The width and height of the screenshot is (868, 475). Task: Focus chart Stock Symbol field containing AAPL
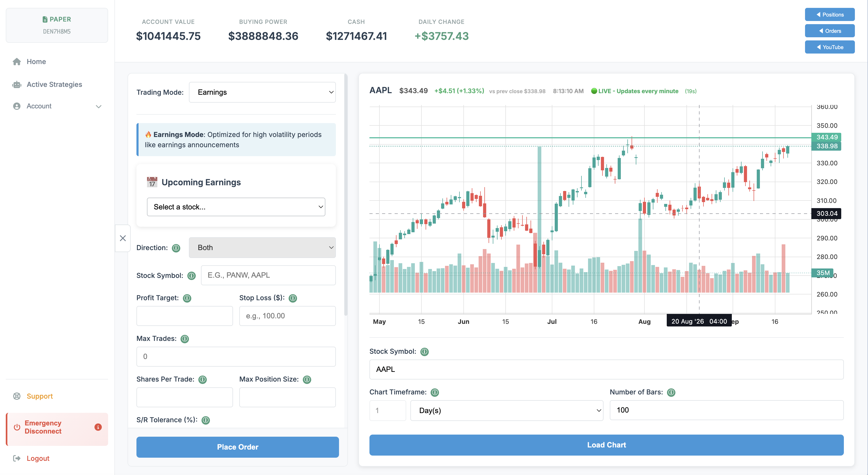[x=606, y=370]
